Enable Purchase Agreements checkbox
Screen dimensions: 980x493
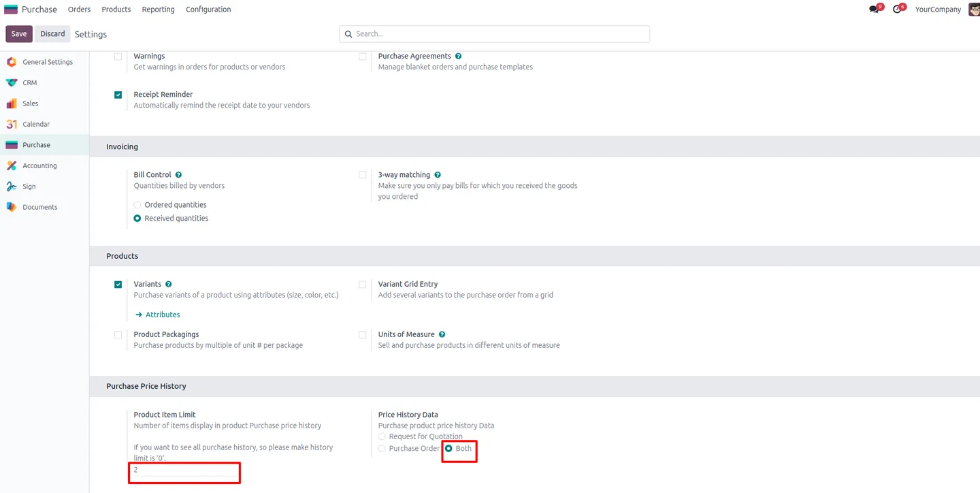pyautogui.click(x=363, y=57)
